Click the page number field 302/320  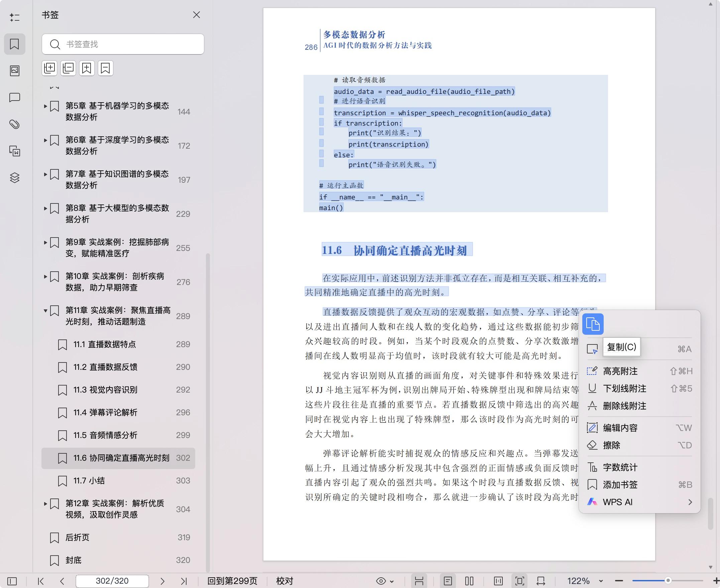pos(112,581)
